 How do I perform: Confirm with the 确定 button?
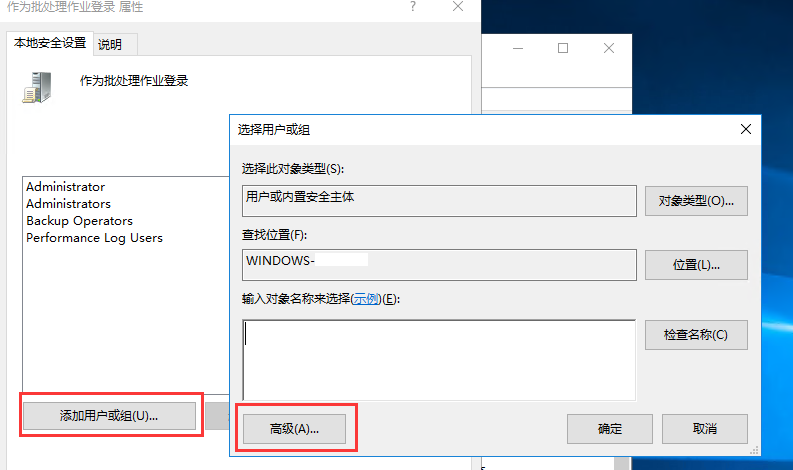(x=609, y=429)
